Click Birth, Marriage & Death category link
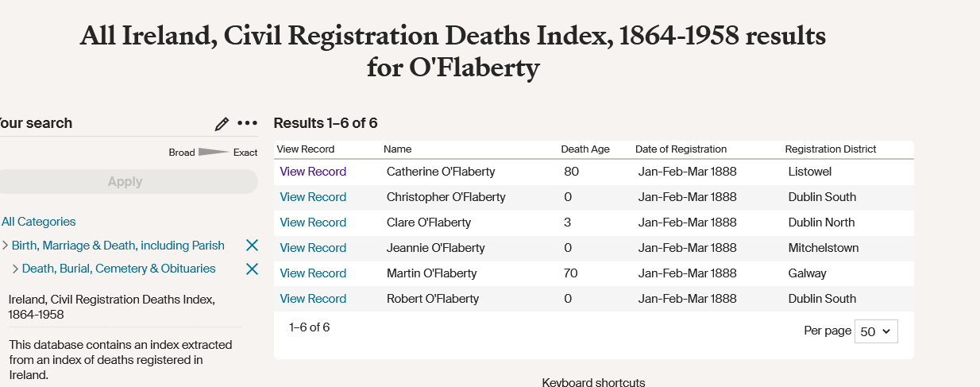980x387 pixels. coord(118,246)
